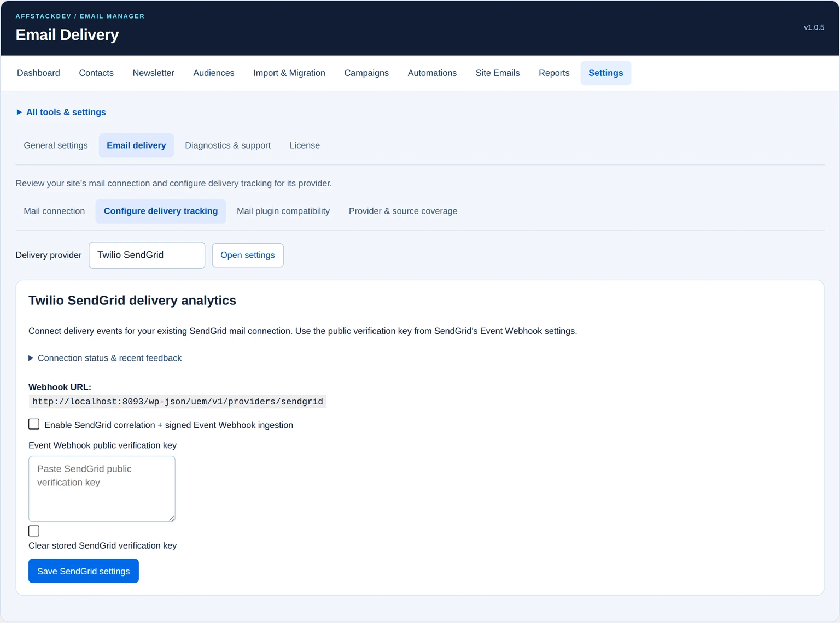Click Save SendGrid settings button

click(x=84, y=571)
